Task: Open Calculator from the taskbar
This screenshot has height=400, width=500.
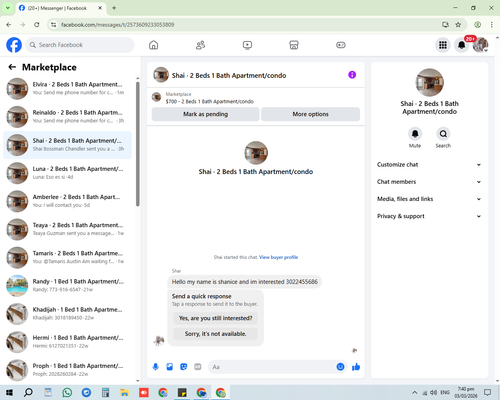Action: pyautogui.click(x=105, y=392)
